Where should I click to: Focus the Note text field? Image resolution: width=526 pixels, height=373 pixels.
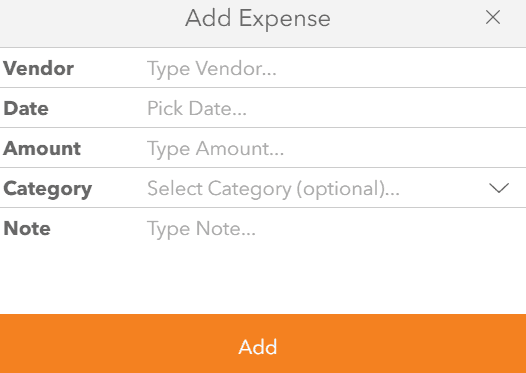[x=335, y=260]
